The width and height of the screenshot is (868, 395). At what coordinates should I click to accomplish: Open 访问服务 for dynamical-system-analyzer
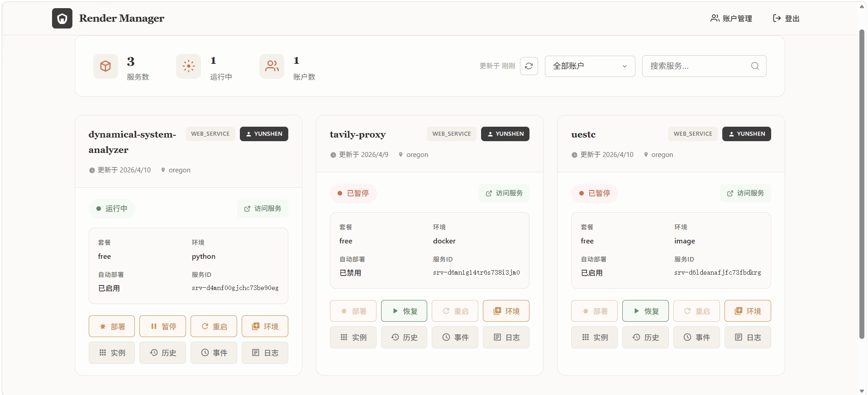[x=263, y=209]
